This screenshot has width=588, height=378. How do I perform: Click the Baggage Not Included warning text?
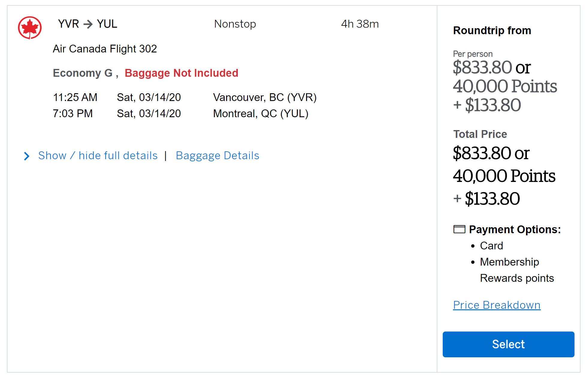[181, 73]
